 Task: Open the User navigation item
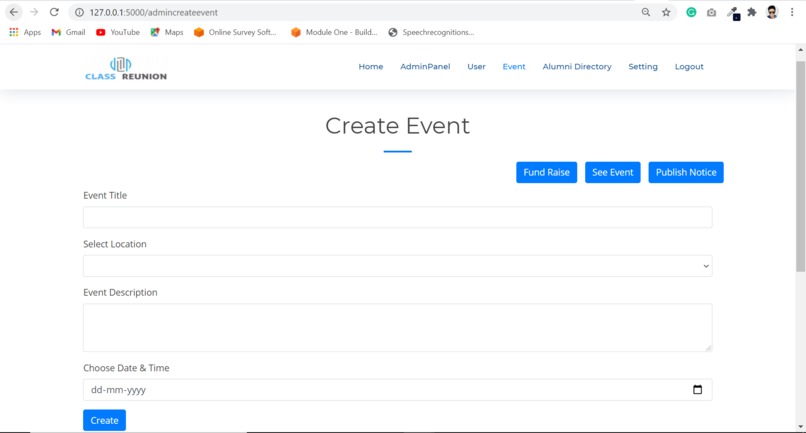click(x=476, y=66)
